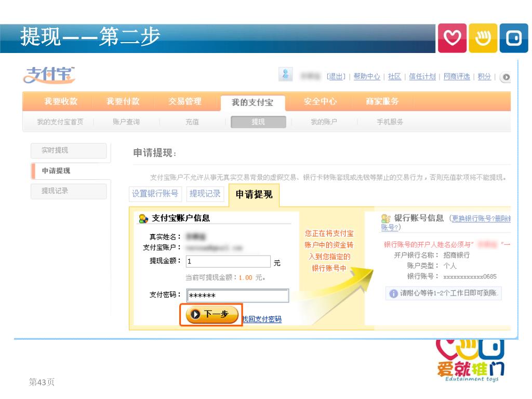Open the 我要收款 menu
Screen dimensions: 532x399
pyautogui.click(x=61, y=101)
